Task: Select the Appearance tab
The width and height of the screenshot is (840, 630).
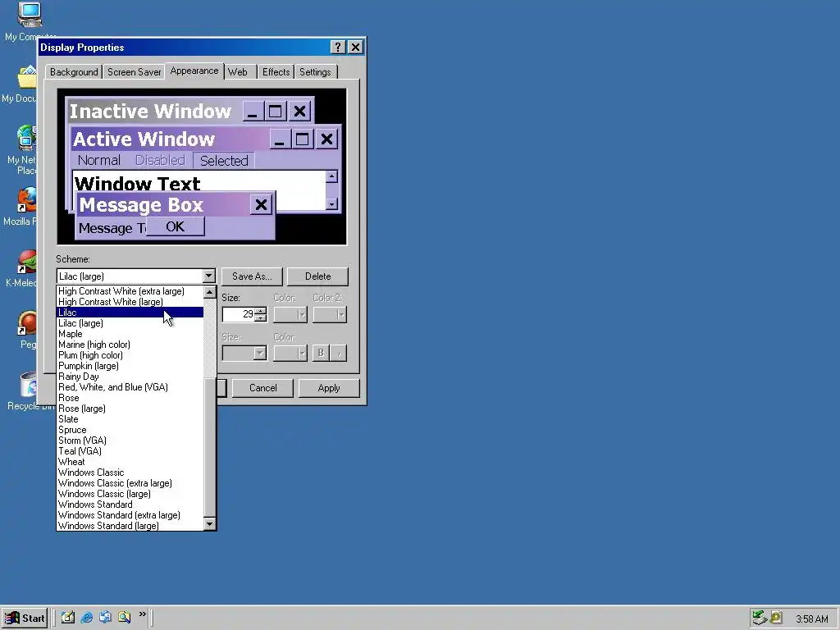Action: click(194, 71)
